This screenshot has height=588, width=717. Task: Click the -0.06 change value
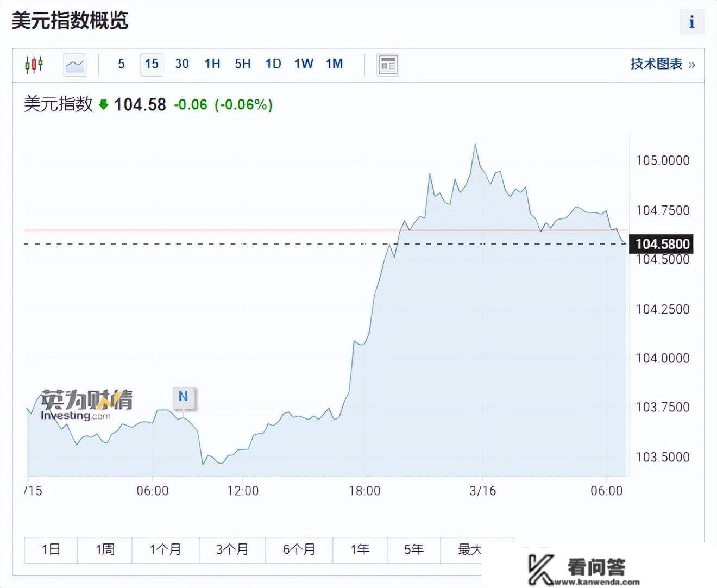pos(190,104)
